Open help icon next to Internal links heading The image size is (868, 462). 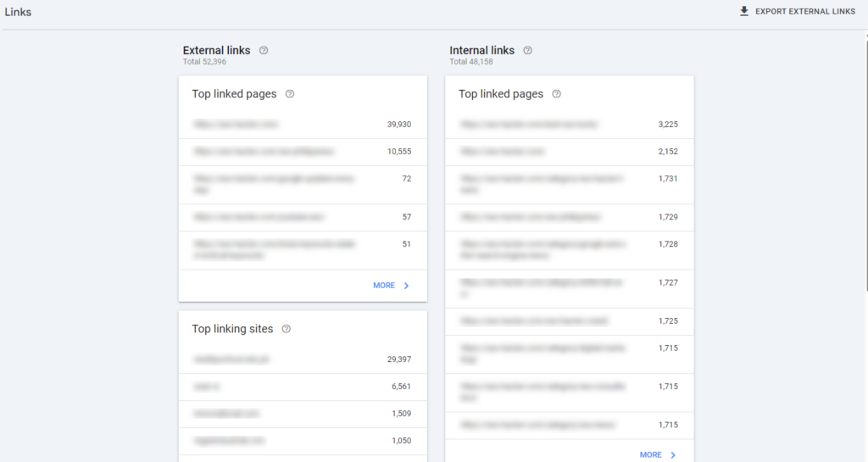[527, 50]
